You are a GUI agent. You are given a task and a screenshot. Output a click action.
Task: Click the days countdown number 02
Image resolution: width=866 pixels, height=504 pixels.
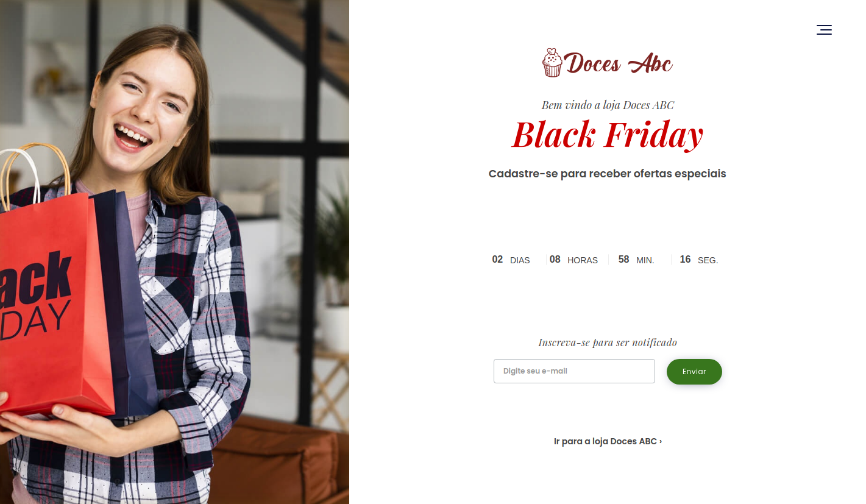point(497,260)
